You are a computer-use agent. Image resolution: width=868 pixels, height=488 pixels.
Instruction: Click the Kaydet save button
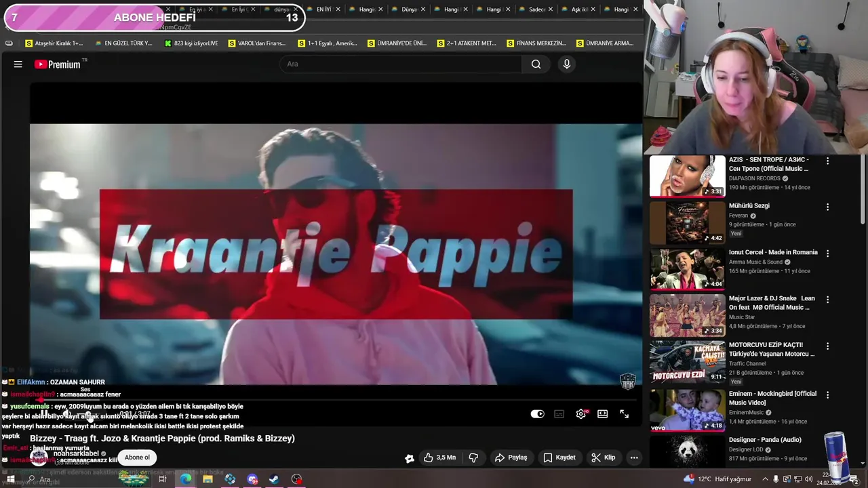coord(559,457)
